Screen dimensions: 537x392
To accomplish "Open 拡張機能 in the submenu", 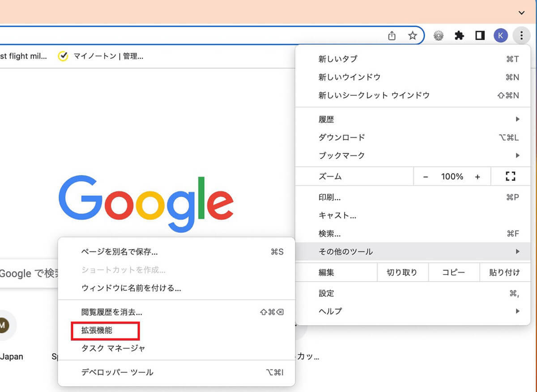I will 176,331.
